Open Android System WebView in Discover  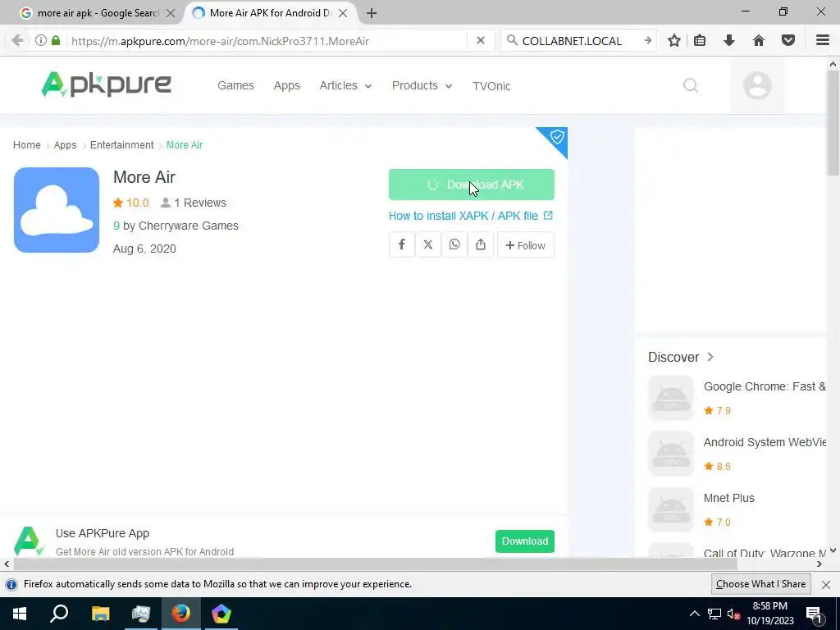point(765,442)
